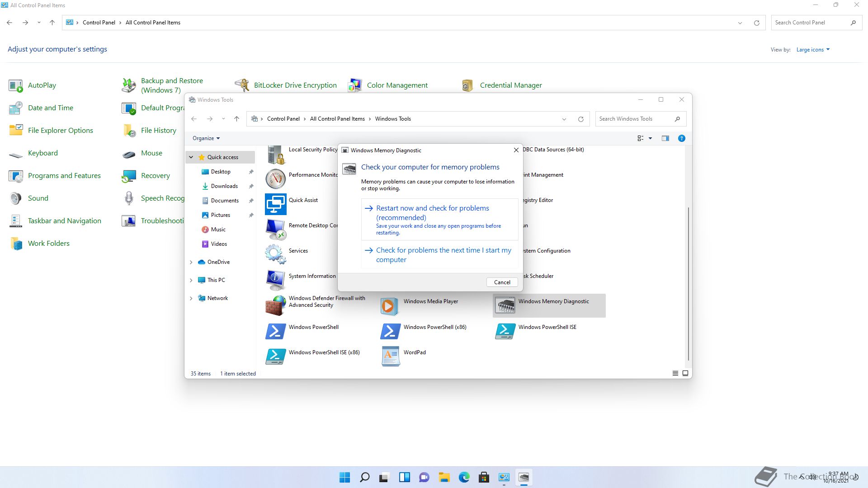Open BitLocker Drive Encryption
Viewport: 868px width, 488px height.
point(286,85)
